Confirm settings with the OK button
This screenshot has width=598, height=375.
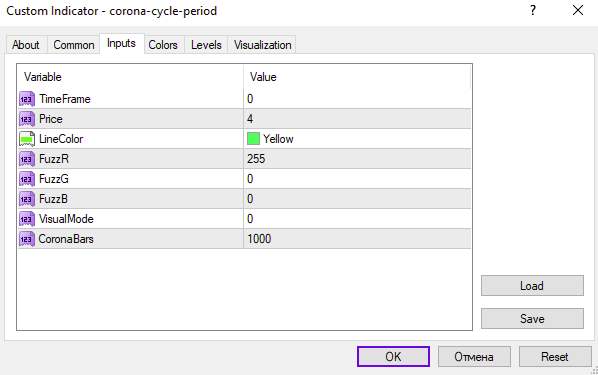(393, 357)
